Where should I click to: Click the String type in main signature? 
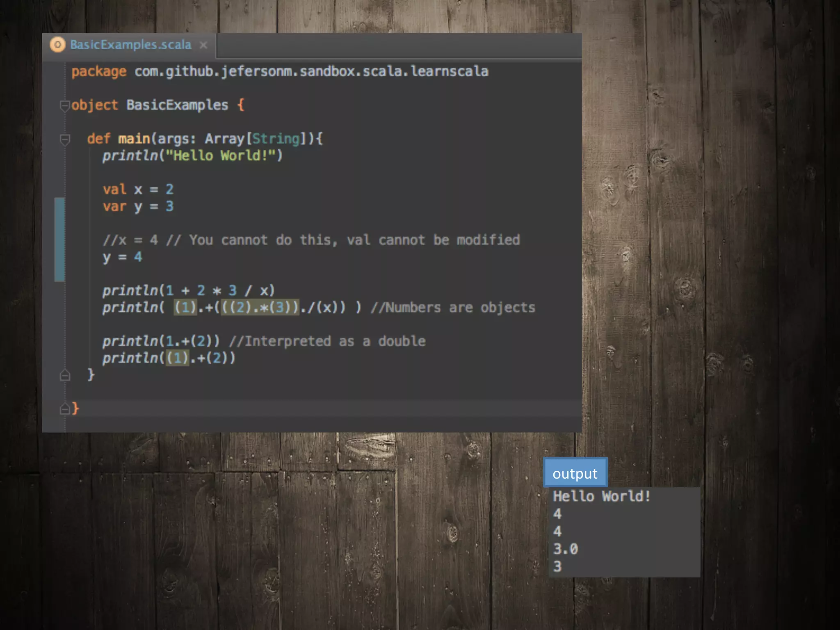point(276,139)
